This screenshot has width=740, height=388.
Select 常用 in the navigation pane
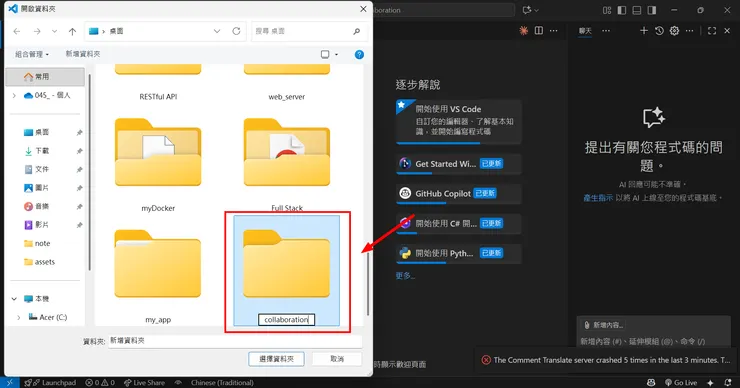[45, 76]
